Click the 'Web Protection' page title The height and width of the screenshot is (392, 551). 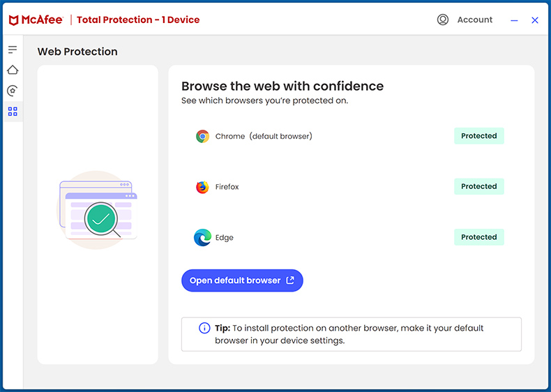[77, 52]
